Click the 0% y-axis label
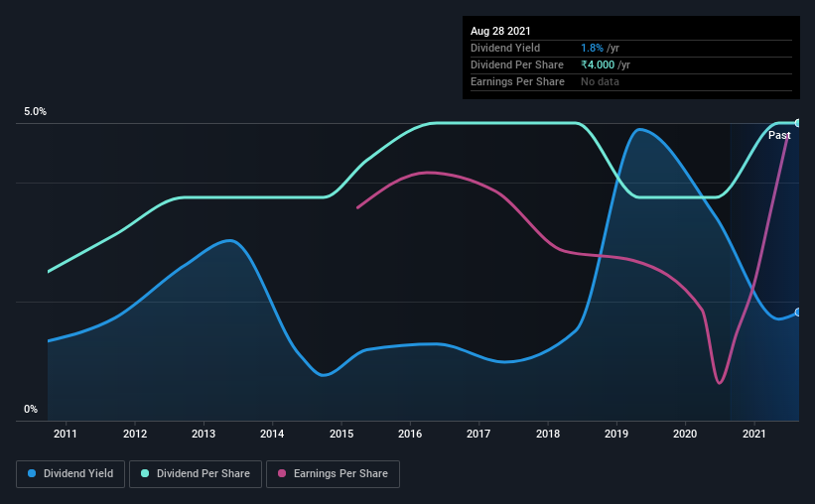Image resolution: width=815 pixels, height=504 pixels. [x=31, y=410]
